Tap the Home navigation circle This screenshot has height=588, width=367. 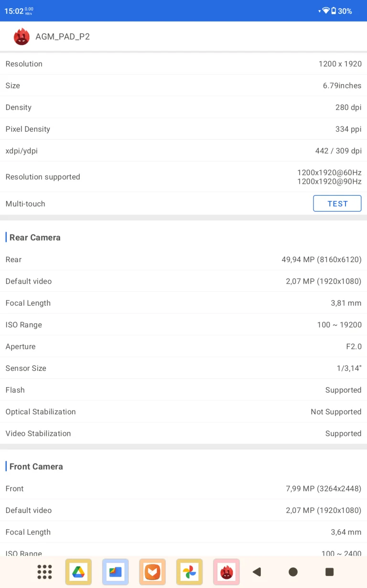(293, 572)
